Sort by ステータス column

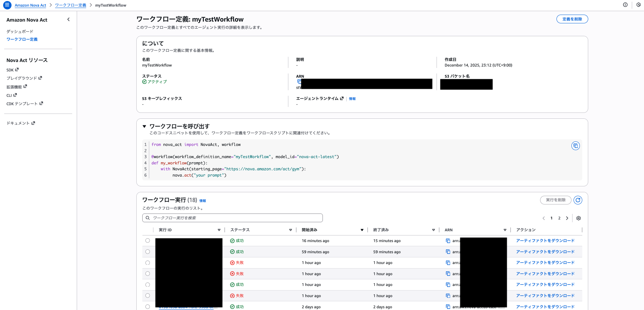click(x=290, y=230)
